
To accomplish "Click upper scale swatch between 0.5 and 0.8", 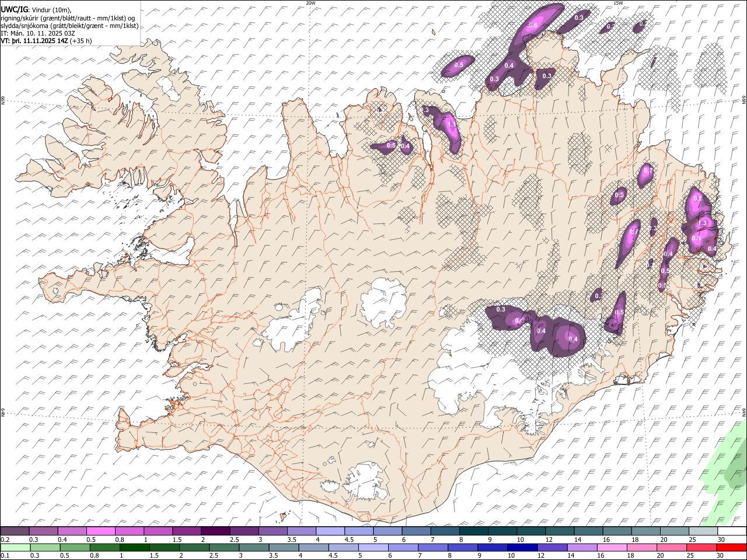I will pos(100,531).
